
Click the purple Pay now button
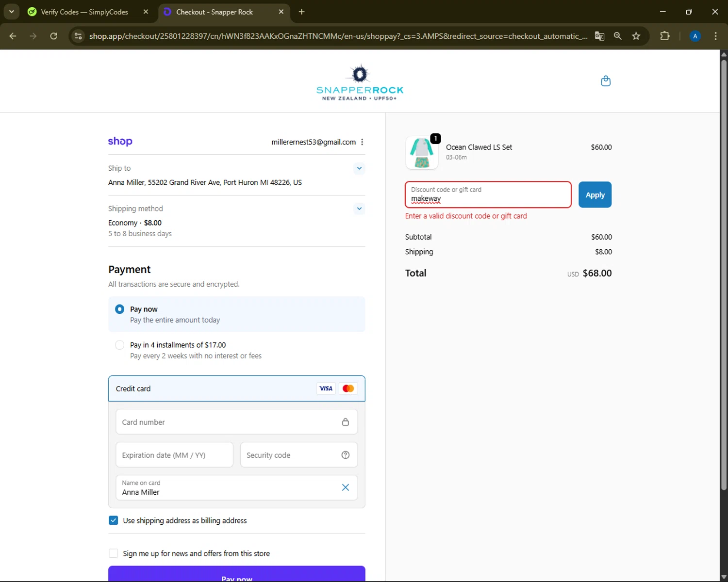tap(237, 574)
